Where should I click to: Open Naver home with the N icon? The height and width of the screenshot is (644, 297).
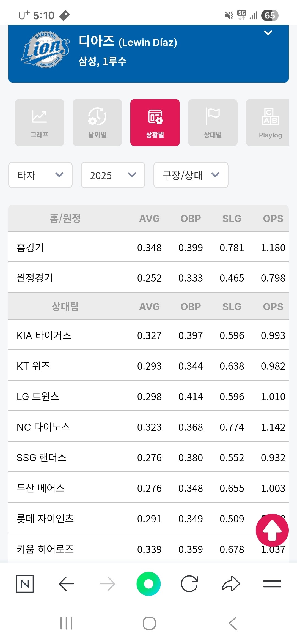click(x=25, y=583)
